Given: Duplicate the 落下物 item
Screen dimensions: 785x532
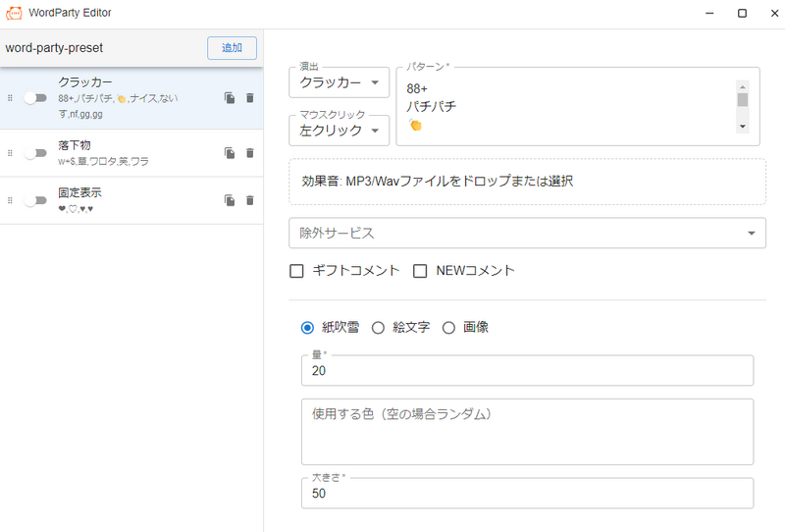Looking at the screenshot, I should pos(230,153).
